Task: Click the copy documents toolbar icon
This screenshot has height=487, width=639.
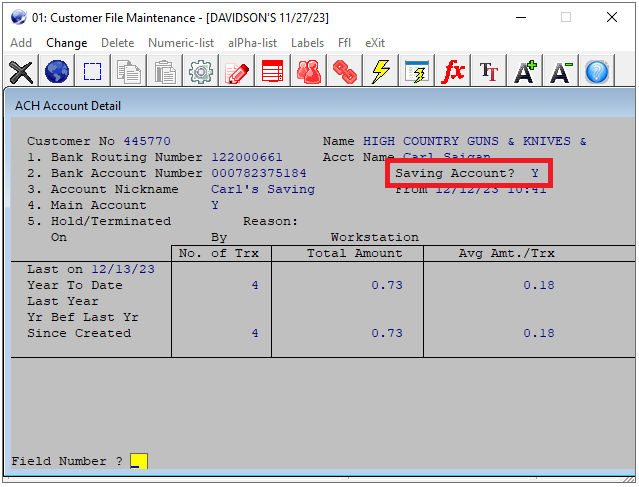Action: click(x=128, y=72)
